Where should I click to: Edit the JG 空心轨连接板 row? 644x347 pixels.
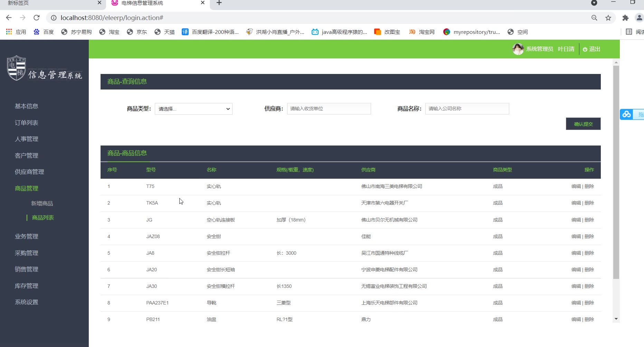[x=576, y=220]
